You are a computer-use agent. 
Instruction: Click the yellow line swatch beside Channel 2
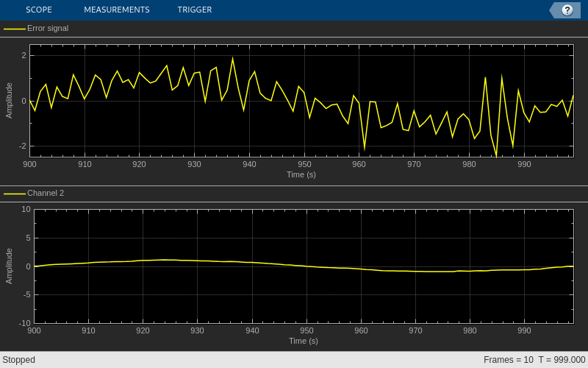(x=15, y=194)
